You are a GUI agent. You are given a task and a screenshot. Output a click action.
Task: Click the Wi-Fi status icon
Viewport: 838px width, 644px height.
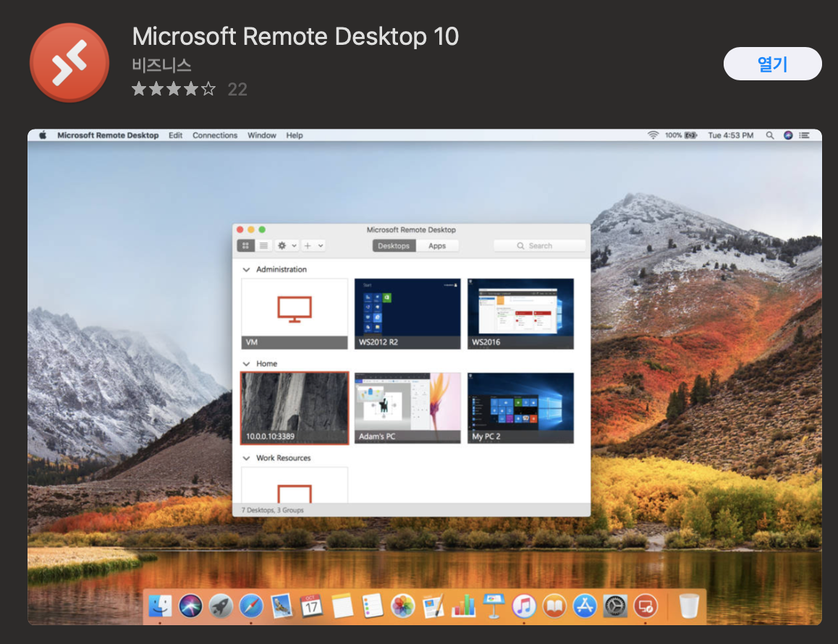[653, 135]
